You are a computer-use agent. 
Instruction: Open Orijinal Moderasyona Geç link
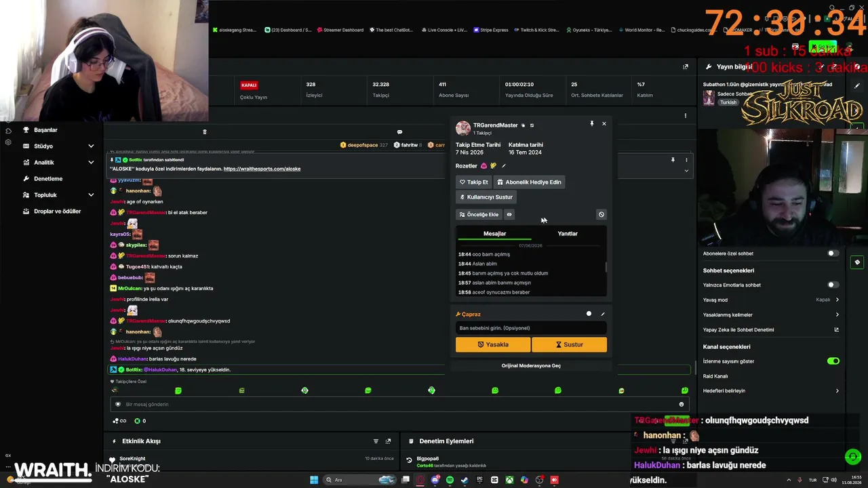(x=531, y=366)
